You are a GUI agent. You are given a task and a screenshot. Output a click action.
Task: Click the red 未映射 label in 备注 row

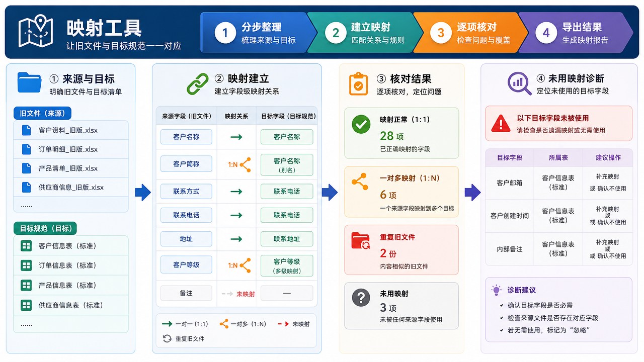click(x=246, y=294)
